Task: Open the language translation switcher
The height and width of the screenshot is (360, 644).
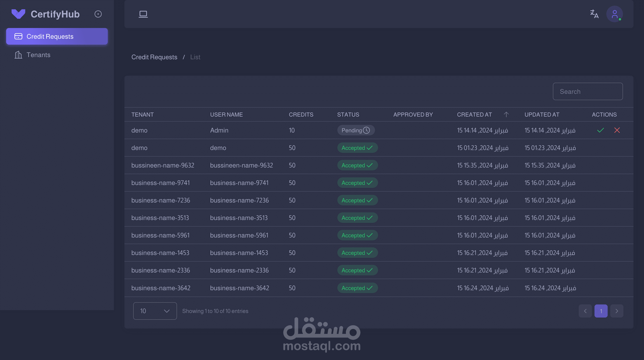Action: (x=594, y=14)
